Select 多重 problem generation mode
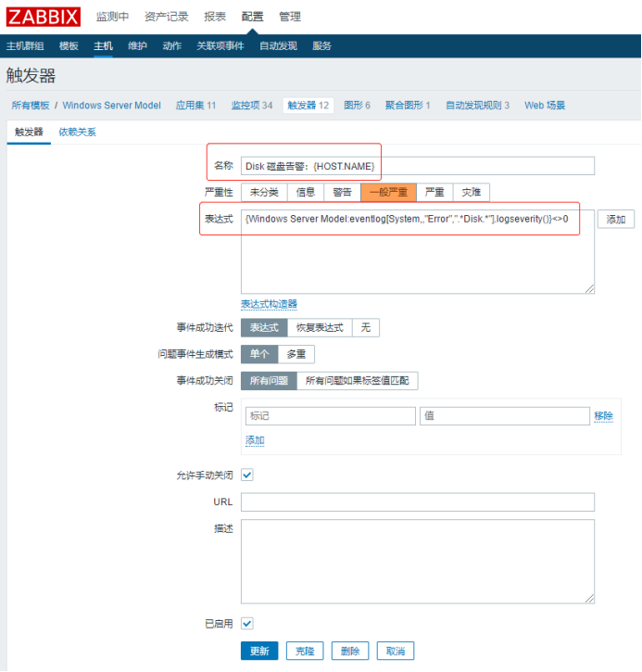Viewport: 642px width, 672px height. click(296, 354)
